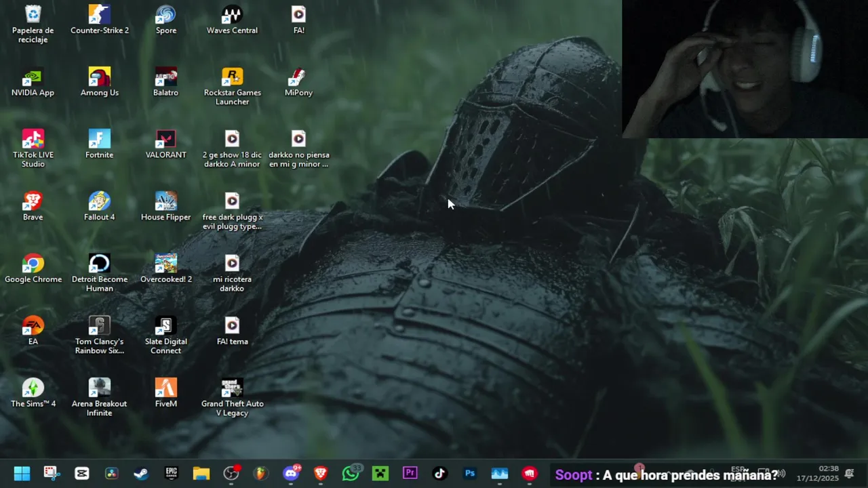Viewport: 868px width, 488px height.
Task: Select the Fortnite desktop icon
Action: 99,144
